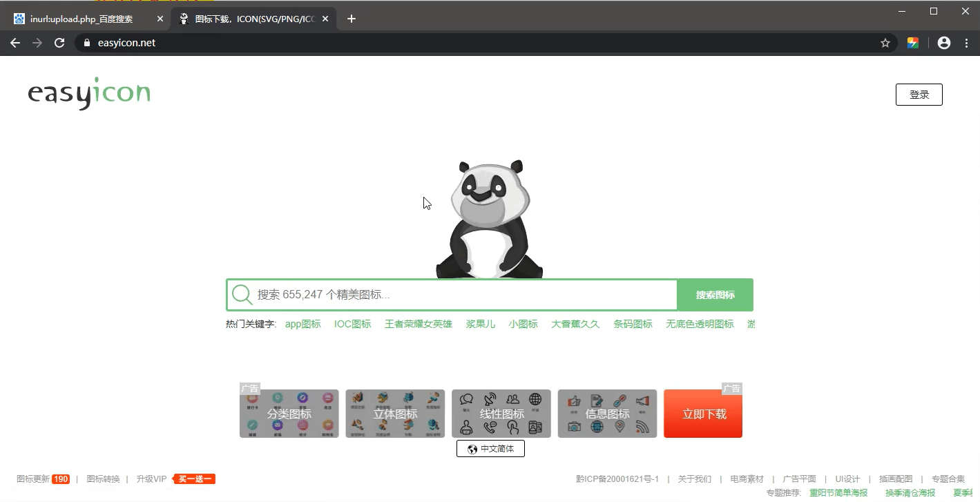The height and width of the screenshot is (502, 980).
Task: Open the 图标转换 footer link
Action: [x=103, y=479]
